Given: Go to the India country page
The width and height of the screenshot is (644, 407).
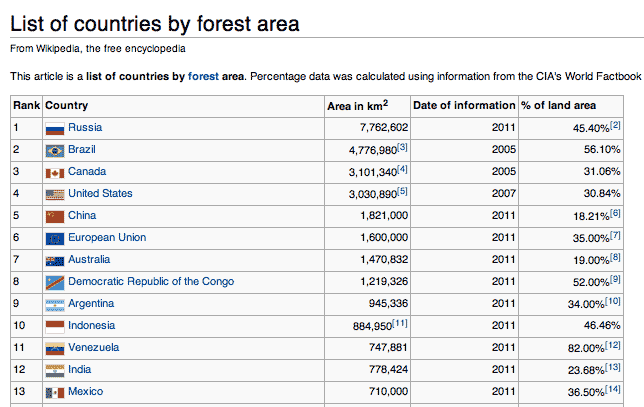Looking at the screenshot, I should (79, 369).
